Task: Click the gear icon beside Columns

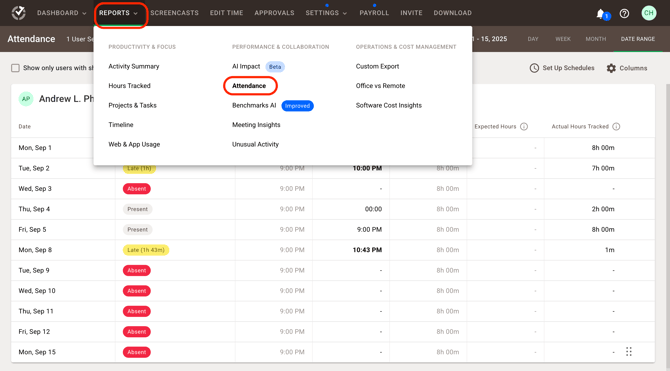Action: pyautogui.click(x=611, y=68)
